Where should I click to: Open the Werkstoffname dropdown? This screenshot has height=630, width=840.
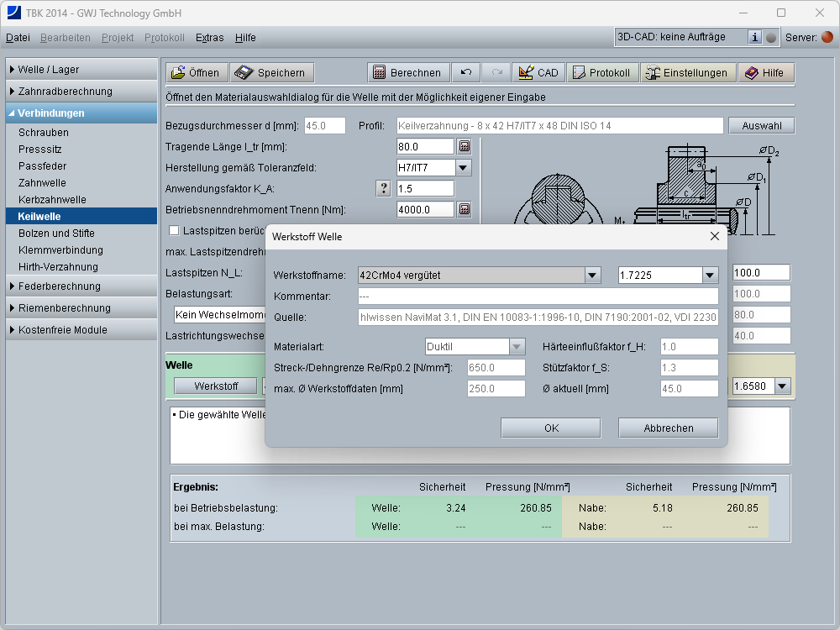coord(593,275)
